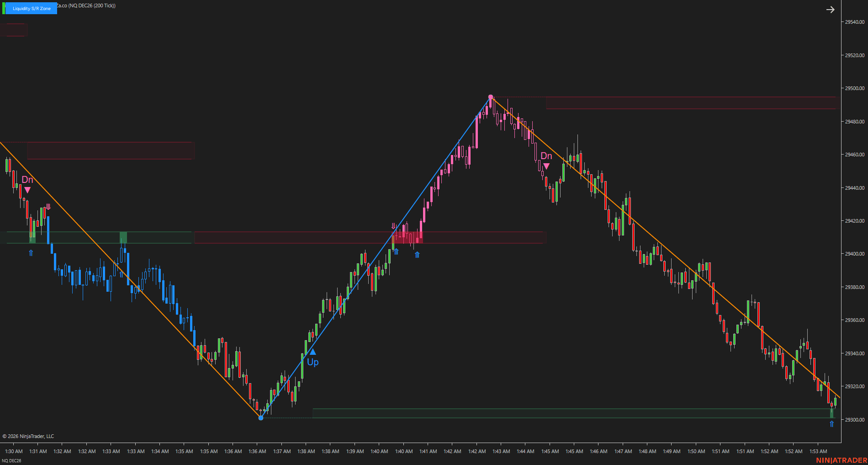Select the blue upswing trend line
868x465 pixels.
pyautogui.click(x=376, y=257)
